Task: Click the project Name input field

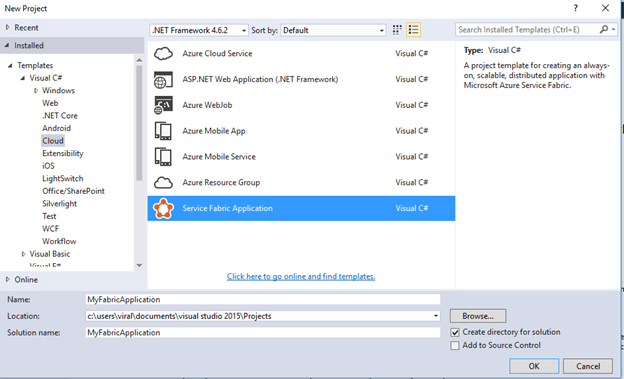Action: click(x=263, y=299)
